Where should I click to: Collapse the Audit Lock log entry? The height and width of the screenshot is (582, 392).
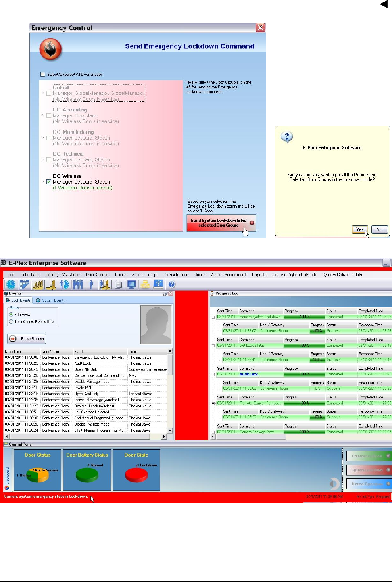(213, 374)
